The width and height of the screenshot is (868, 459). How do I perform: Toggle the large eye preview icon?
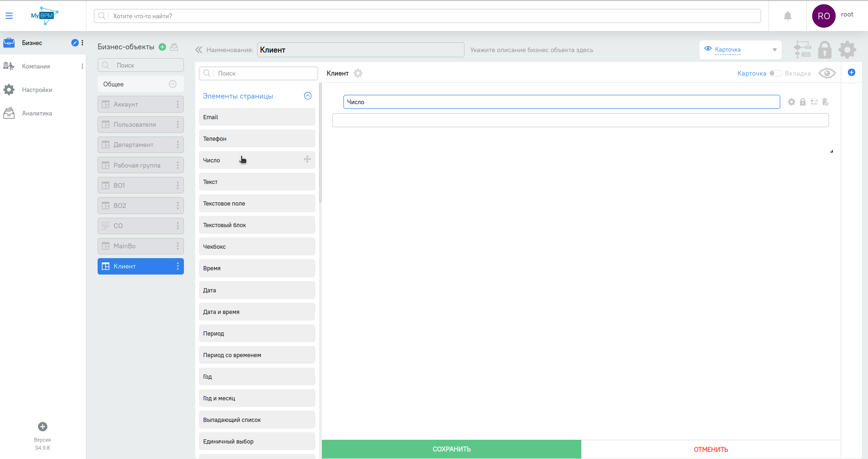tap(827, 73)
